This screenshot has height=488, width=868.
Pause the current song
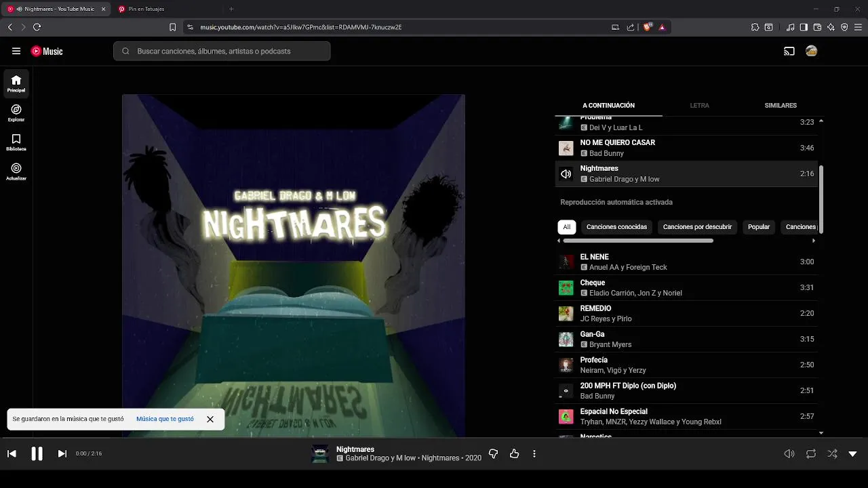pos(37,453)
